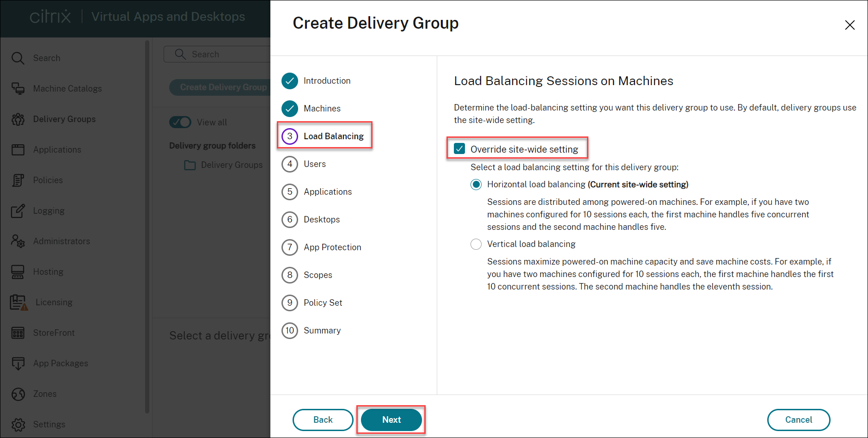
Task: Expand the Delivery Groups folder
Action: click(x=190, y=165)
